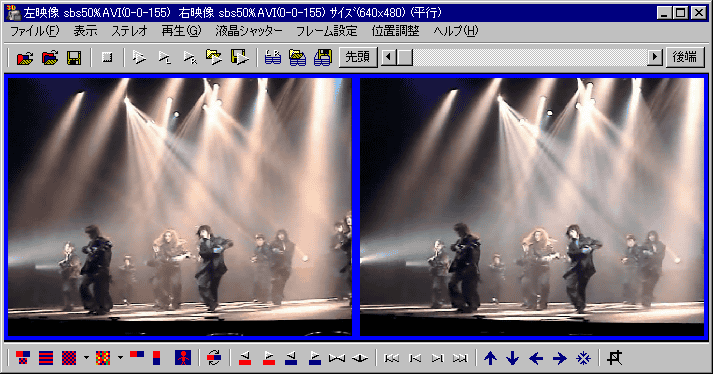Select the interlaced horizontal stripes view icon

pos(46,358)
